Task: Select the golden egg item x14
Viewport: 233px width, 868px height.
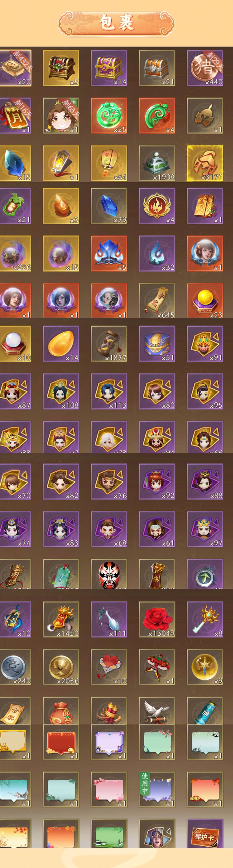Action: point(61,344)
